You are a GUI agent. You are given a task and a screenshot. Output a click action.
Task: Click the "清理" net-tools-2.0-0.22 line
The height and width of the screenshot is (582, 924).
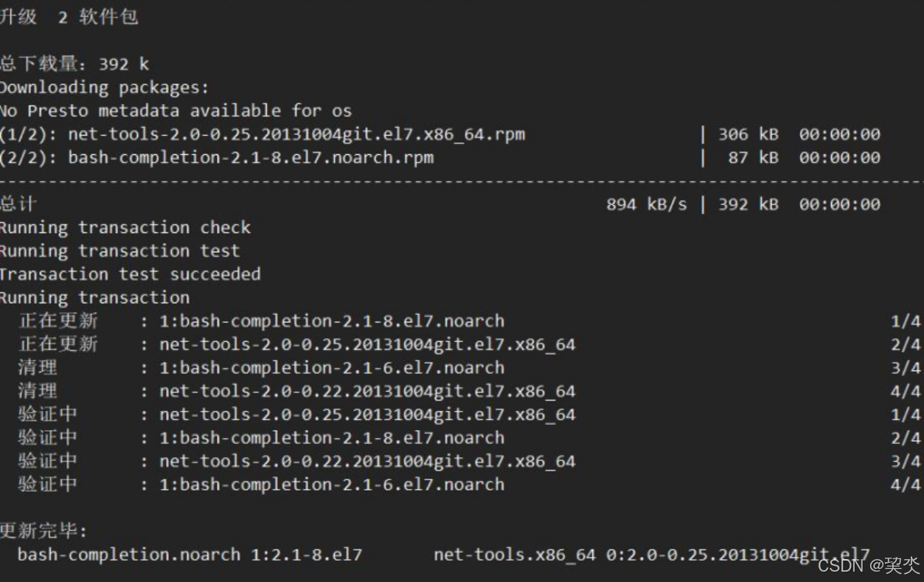(296, 392)
